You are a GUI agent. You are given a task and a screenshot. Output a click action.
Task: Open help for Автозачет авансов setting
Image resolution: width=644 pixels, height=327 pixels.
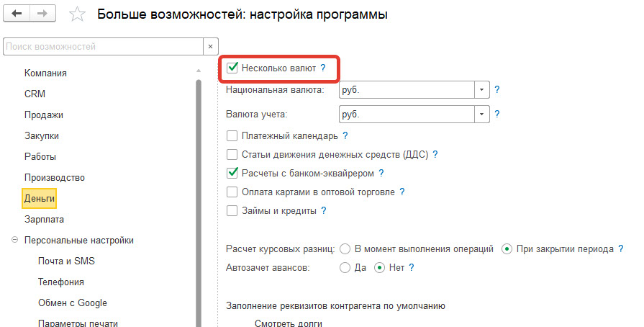pos(412,267)
